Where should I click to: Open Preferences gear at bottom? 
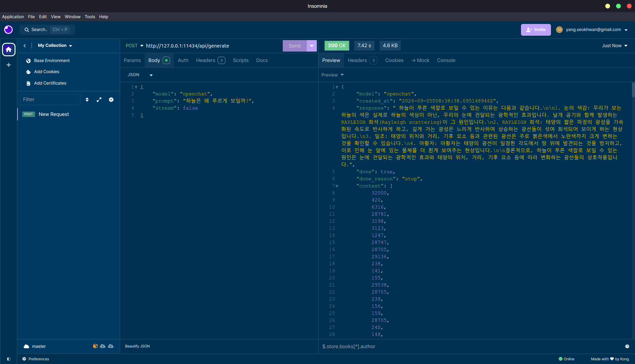36,359
